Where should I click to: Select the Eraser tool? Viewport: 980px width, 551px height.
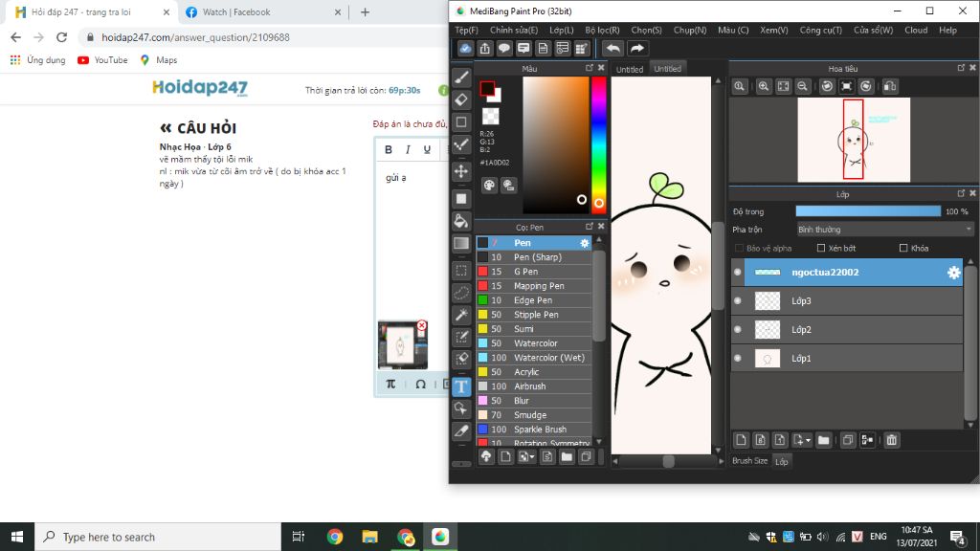[461, 99]
